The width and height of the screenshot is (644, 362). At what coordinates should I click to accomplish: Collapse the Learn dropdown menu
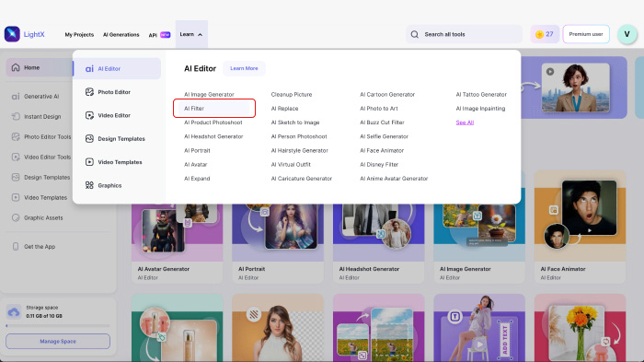coord(191,35)
